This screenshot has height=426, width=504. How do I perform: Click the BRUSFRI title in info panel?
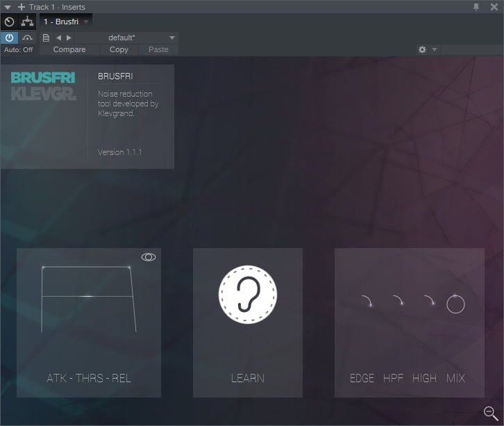tap(115, 76)
